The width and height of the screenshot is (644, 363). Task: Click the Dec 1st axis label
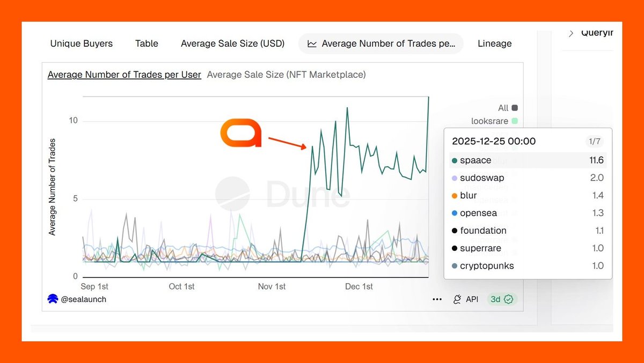click(x=359, y=287)
